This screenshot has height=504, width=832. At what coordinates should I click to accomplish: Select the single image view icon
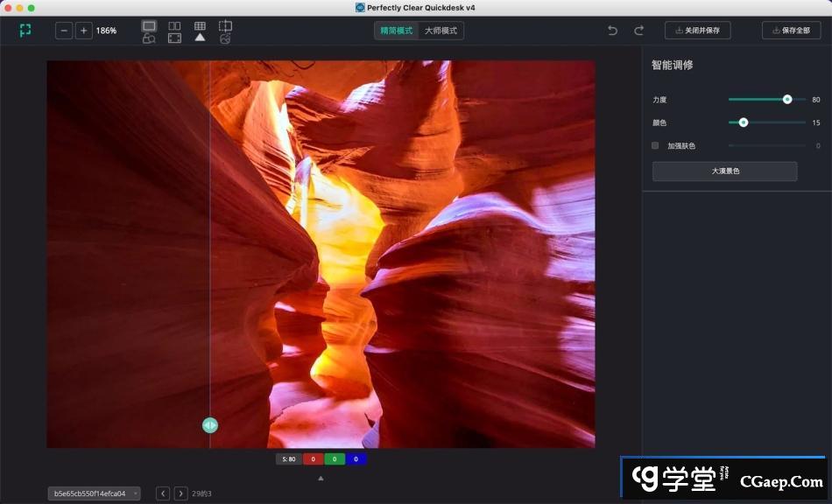pos(149,26)
